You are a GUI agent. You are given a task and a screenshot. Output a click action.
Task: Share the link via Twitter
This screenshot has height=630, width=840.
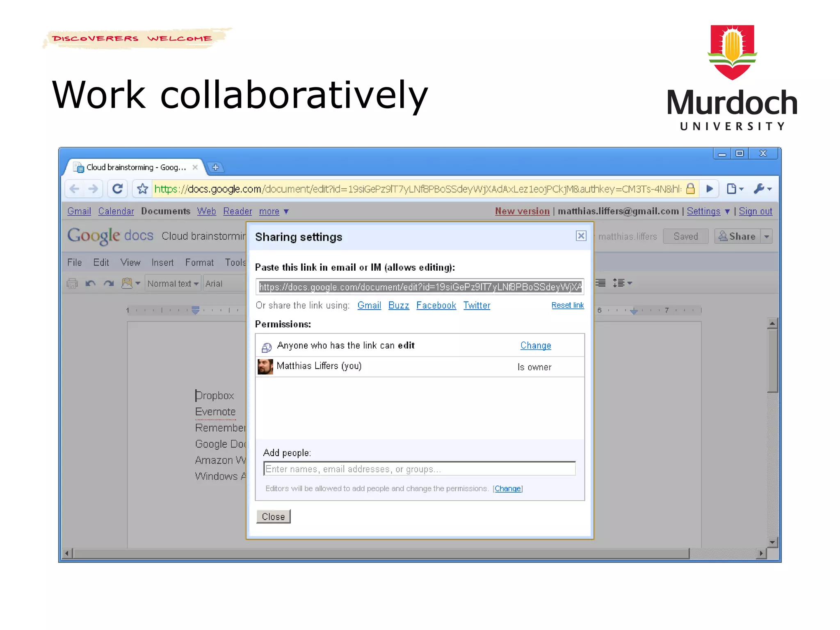[477, 305]
